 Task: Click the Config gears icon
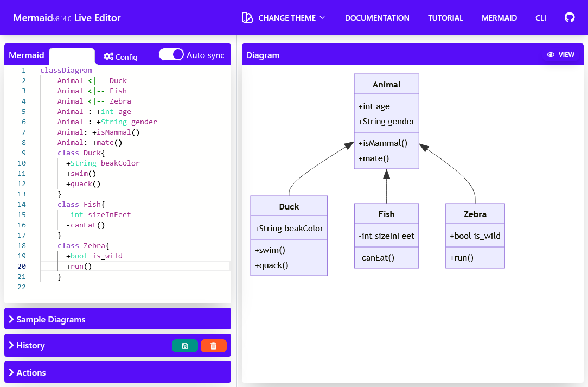tap(108, 57)
